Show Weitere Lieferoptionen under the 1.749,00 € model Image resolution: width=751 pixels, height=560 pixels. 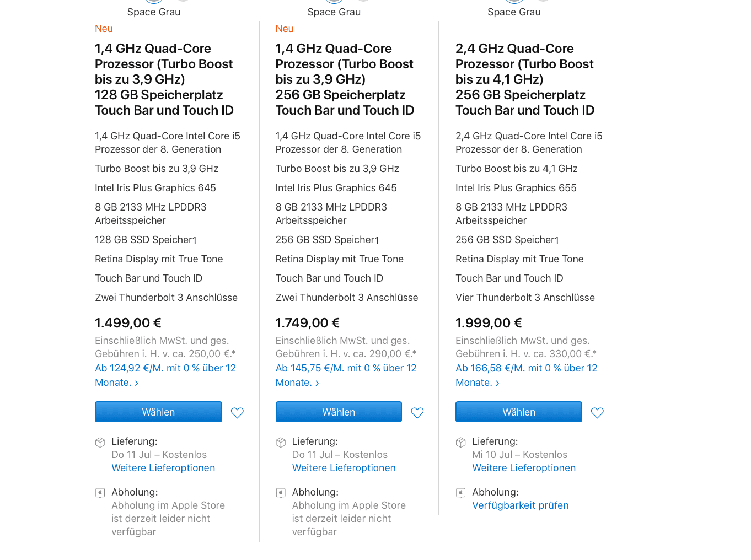point(344,468)
